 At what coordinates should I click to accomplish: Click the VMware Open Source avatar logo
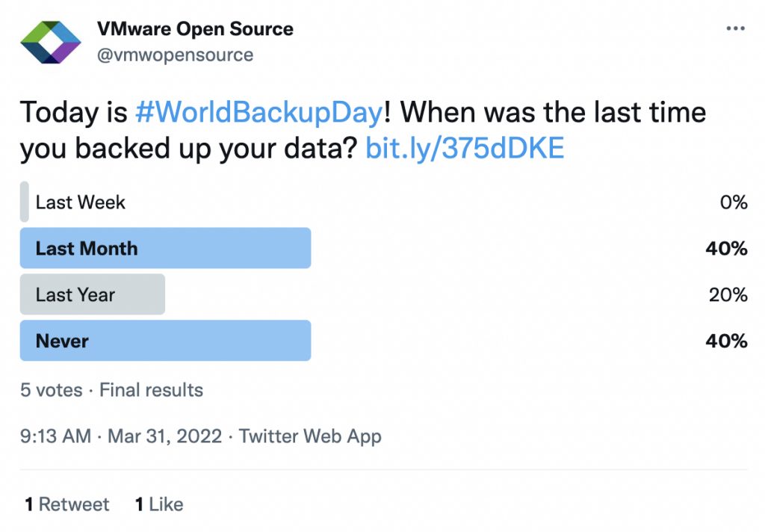[x=50, y=42]
